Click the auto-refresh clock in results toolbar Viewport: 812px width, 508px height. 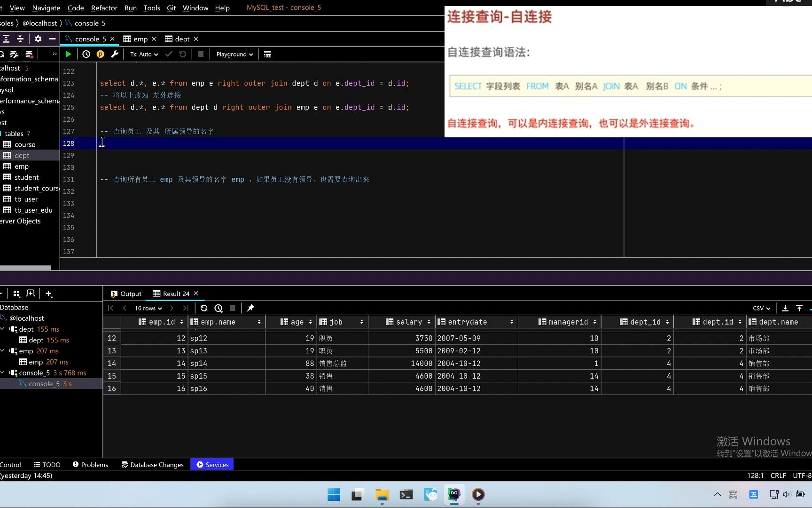point(219,308)
